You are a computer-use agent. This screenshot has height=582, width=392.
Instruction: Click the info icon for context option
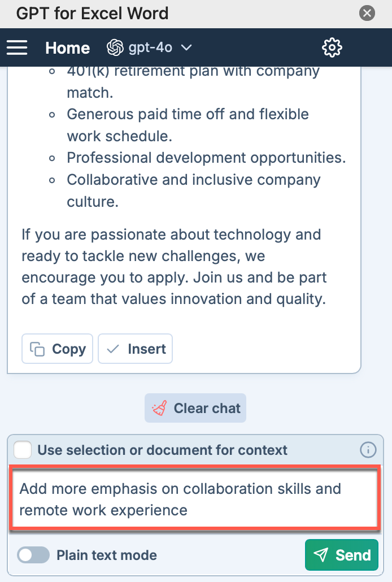pos(368,450)
